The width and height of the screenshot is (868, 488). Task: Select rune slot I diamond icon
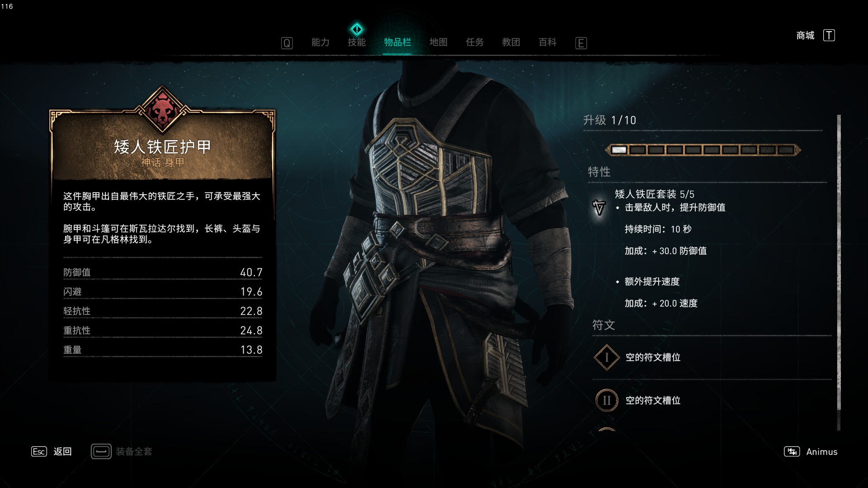[x=606, y=357]
